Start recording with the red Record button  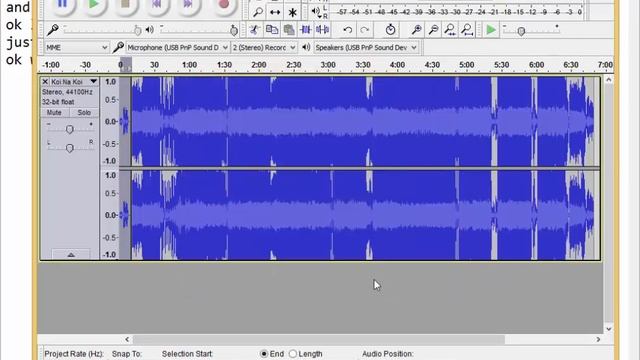tap(223, 4)
